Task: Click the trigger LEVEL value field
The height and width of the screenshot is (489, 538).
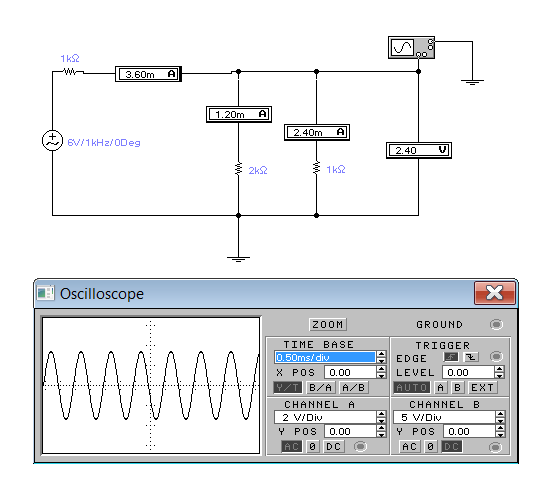Action: [468, 372]
